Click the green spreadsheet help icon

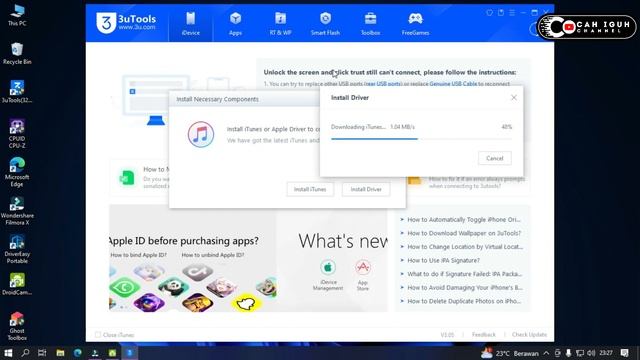127,178
